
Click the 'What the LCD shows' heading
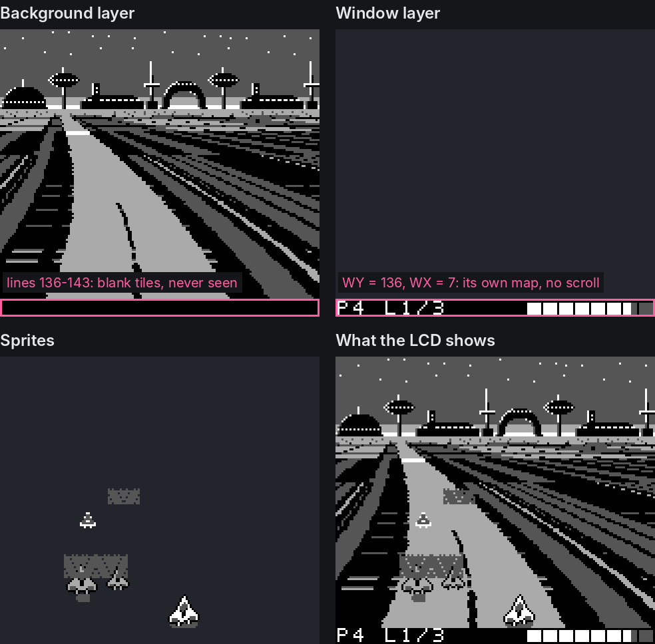tap(415, 340)
